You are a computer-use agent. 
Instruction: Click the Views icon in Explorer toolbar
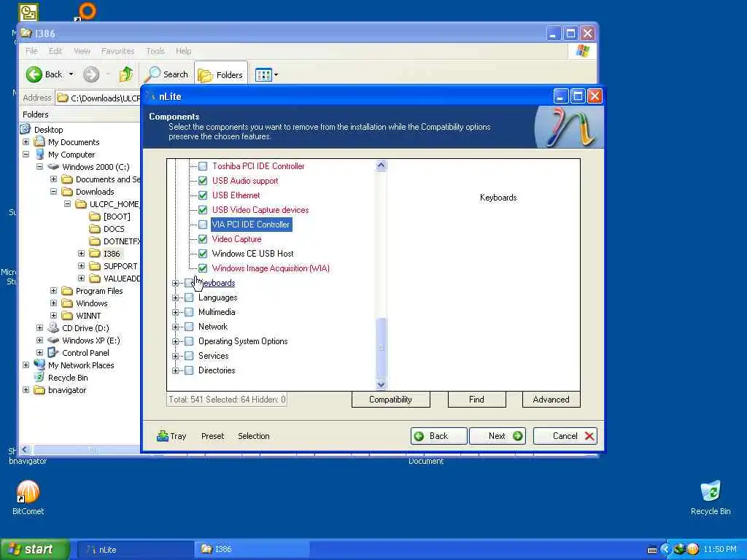(263, 75)
